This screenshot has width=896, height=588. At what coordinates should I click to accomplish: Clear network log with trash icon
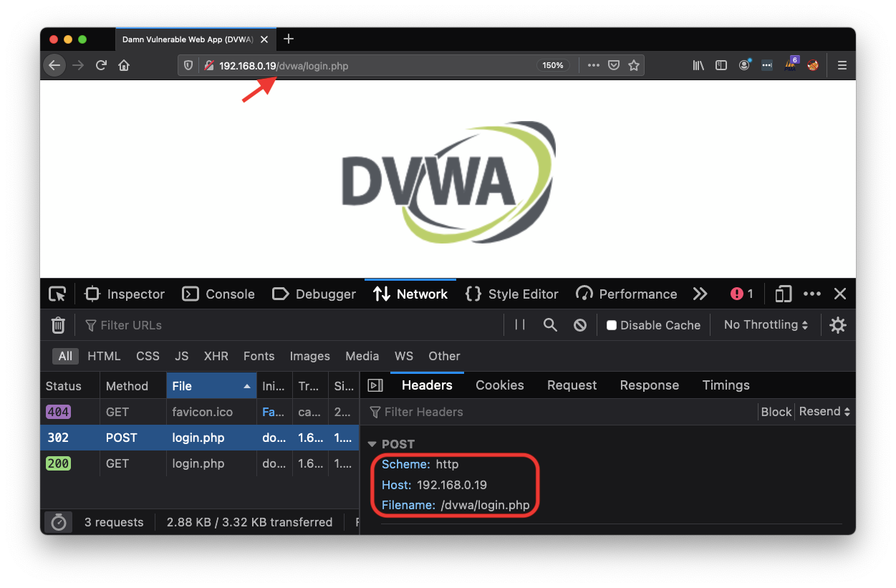[x=58, y=325]
